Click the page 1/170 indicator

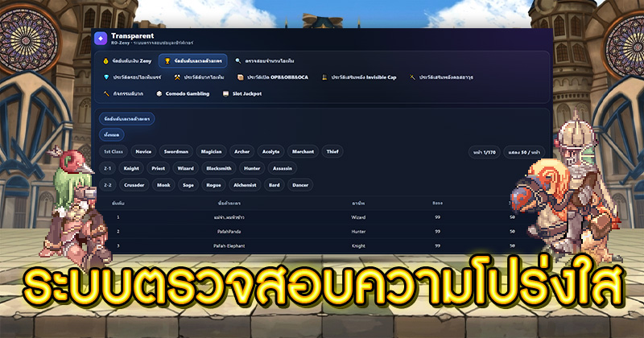coord(485,152)
